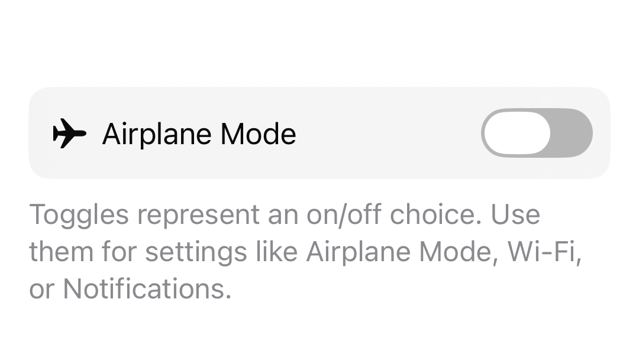Click the gray track right of the knob
This screenshot has width=639, height=364.
(x=571, y=133)
